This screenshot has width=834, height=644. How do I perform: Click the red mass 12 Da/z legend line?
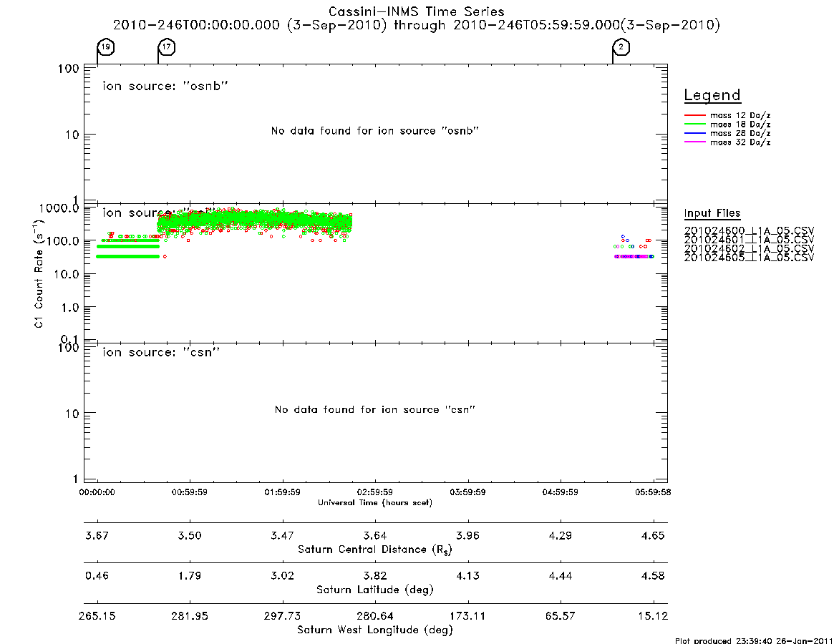click(x=694, y=115)
